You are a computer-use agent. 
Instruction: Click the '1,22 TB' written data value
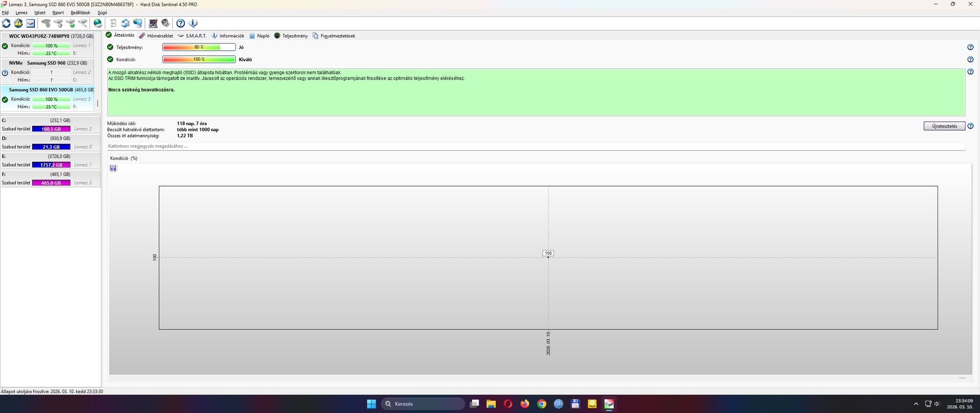pos(185,136)
